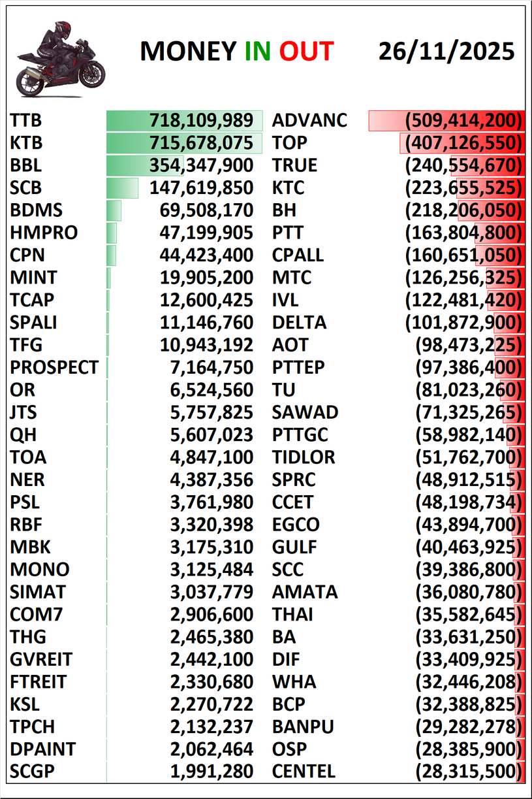
Task: Select the CENTEL ticker cell
Action: point(304,772)
